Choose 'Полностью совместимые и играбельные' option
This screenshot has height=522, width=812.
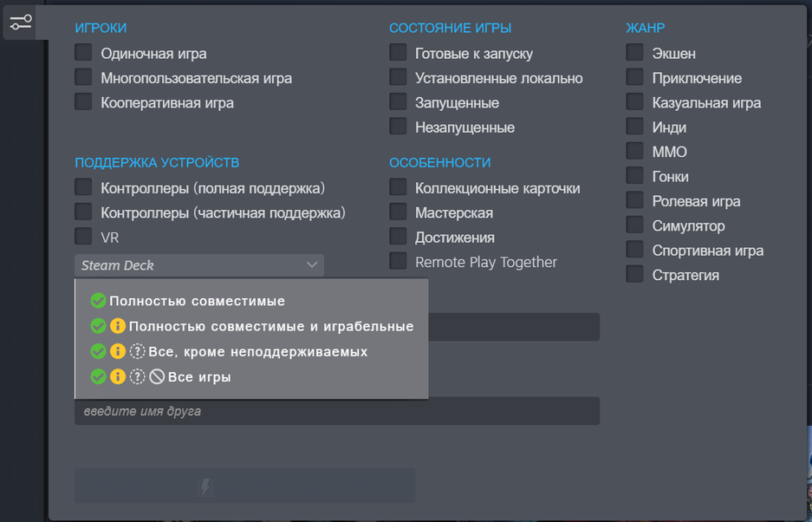270,327
